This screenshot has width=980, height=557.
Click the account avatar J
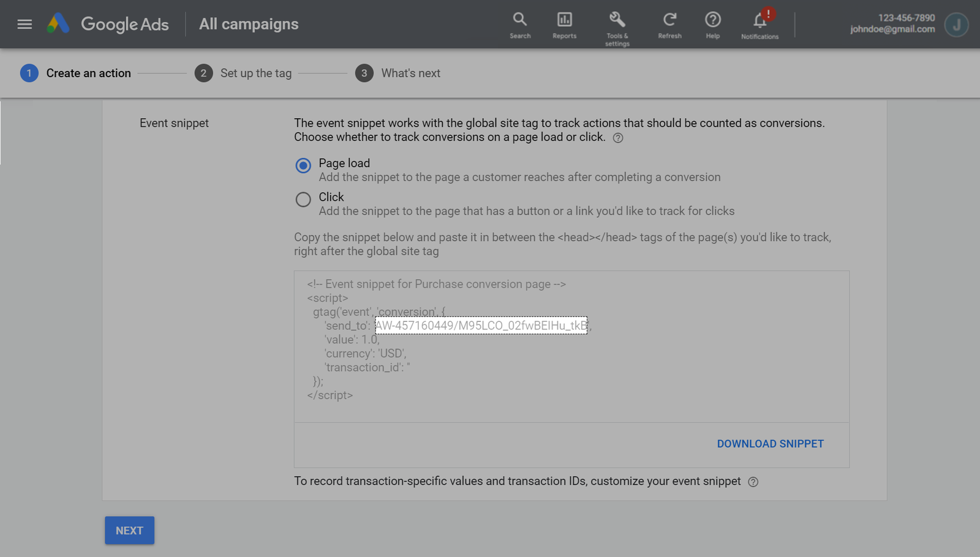pyautogui.click(x=956, y=24)
